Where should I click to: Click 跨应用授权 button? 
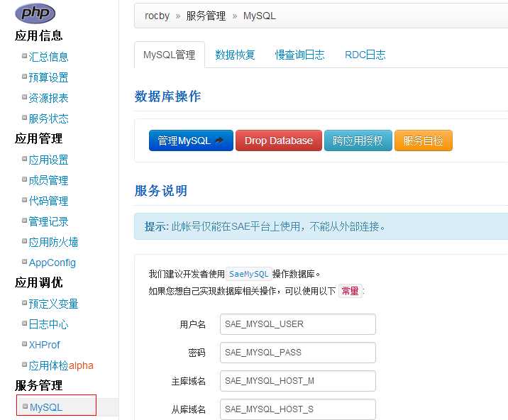pos(358,140)
